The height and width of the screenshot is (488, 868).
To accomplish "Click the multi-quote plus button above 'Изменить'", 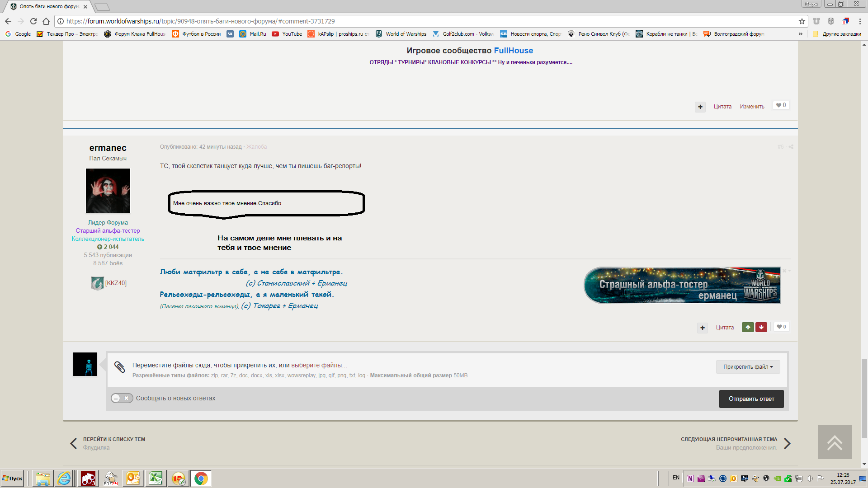I will 700,107.
